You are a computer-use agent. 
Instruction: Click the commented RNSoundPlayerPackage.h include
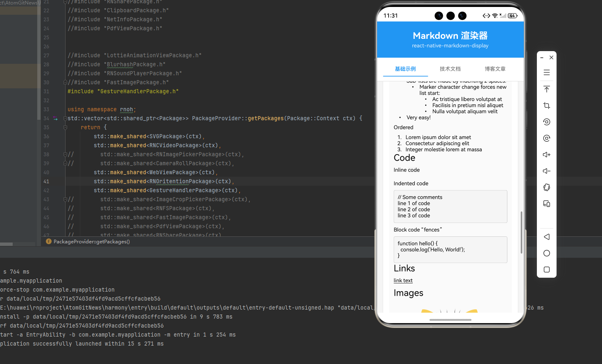coord(125,74)
